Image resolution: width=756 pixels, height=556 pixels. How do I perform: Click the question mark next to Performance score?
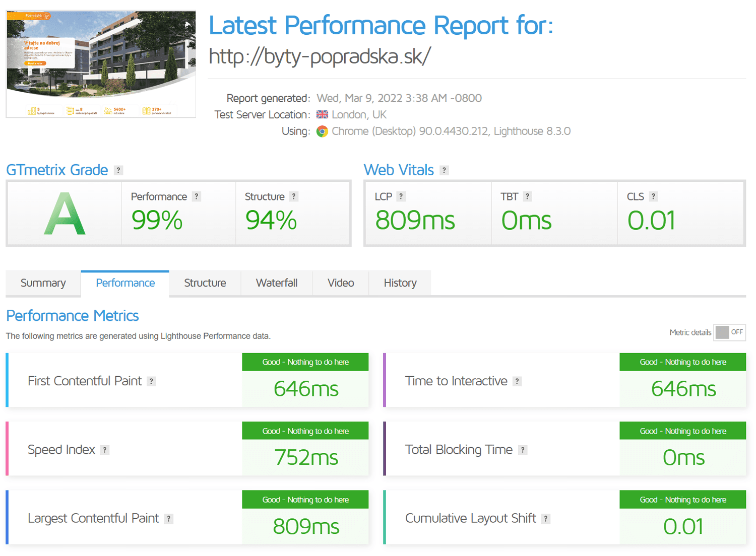pos(197,196)
